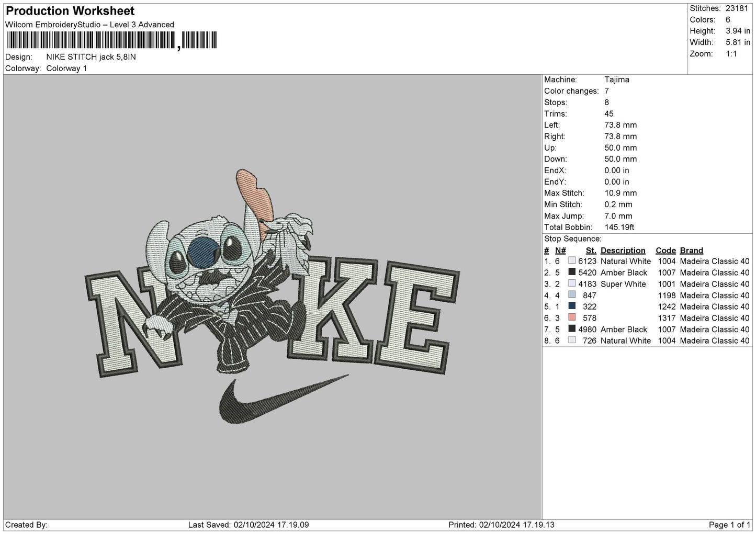This screenshot has height=534, width=756.
Task: Click the salmon pink swatch, code 1317
Action: pos(572,318)
